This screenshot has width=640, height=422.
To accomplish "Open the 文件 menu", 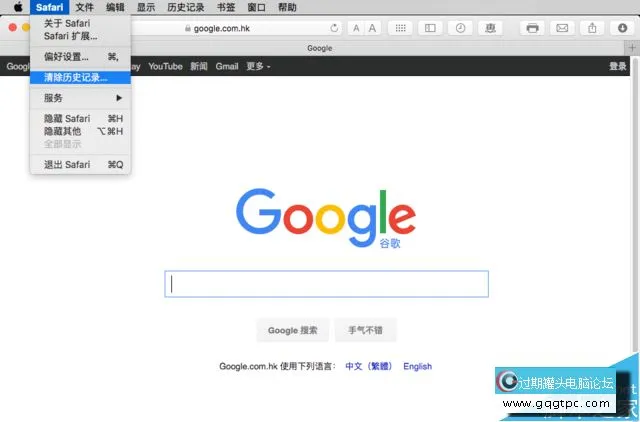I will [x=84, y=7].
